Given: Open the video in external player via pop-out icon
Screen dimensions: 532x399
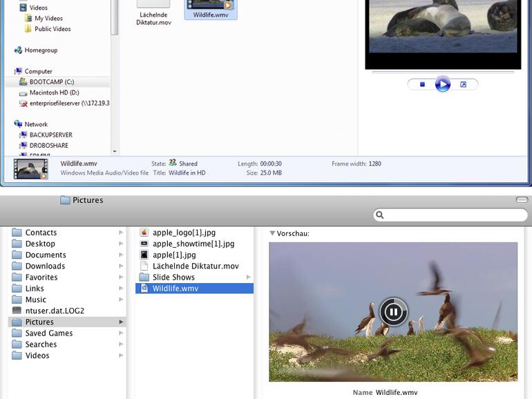Looking at the screenshot, I should pyautogui.click(x=463, y=84).
